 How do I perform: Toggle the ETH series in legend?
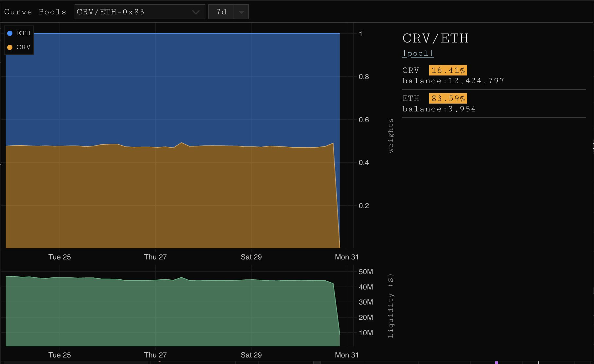[x=19, y=33]
